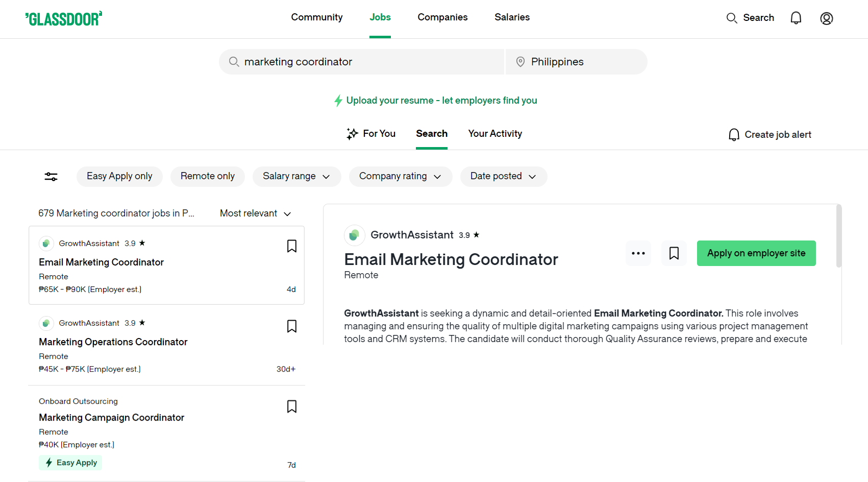The height and width of the screenshot is (482, 868).
Task: Open the Salaries menu
Action: click(512, 17)
